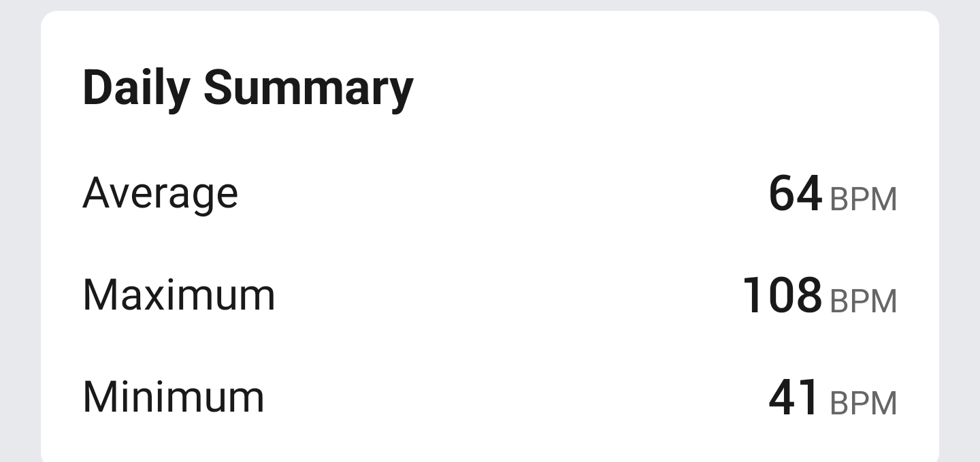Image resolution: width=980 pixels, height=462 pixels.
Task: Click the BPM unit beside 64
Action: 863,199
